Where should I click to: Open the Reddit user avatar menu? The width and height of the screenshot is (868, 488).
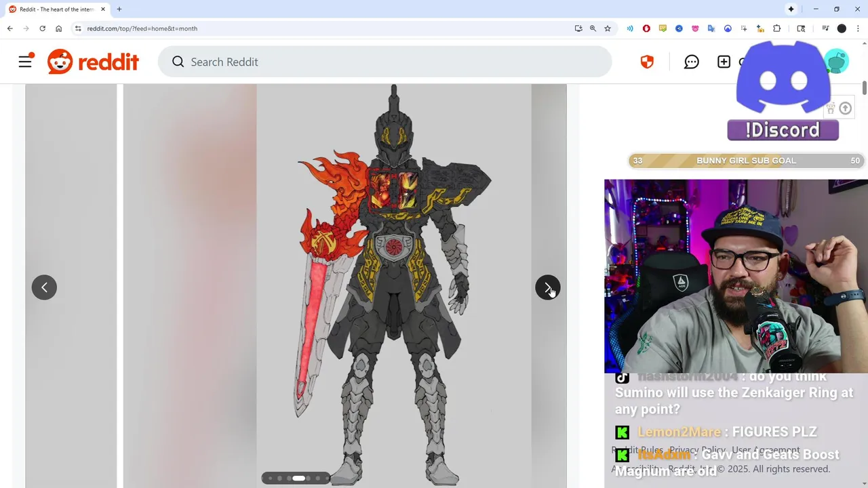[x=838, y=62]
